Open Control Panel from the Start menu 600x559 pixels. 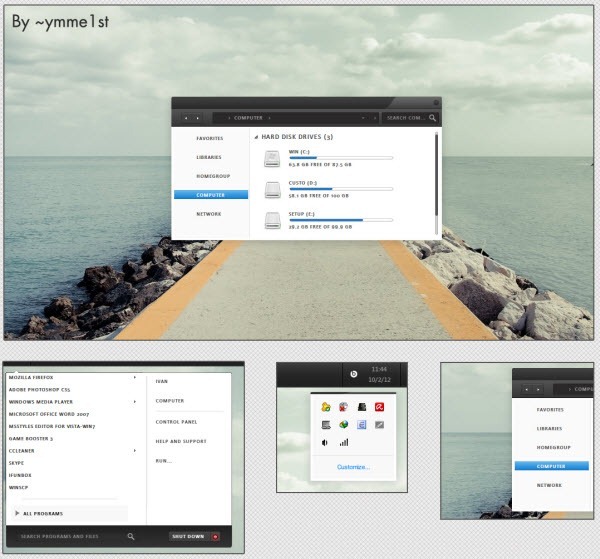176,421
